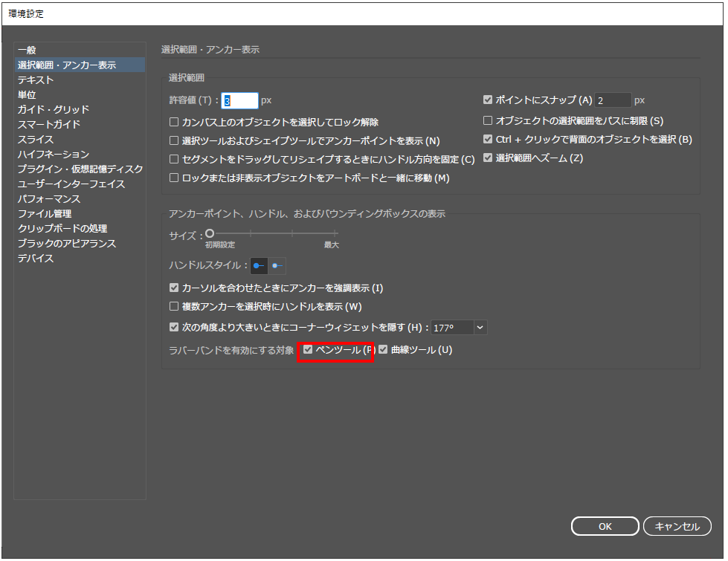Toggle 選択範囲へズーム (Z) checkbox

(488, 158)
